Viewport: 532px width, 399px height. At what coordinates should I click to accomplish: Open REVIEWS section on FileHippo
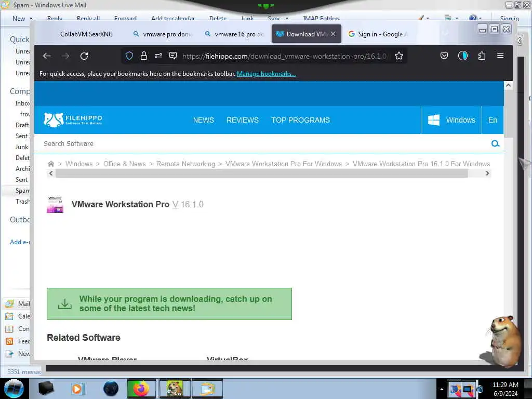tap(243, 120)
